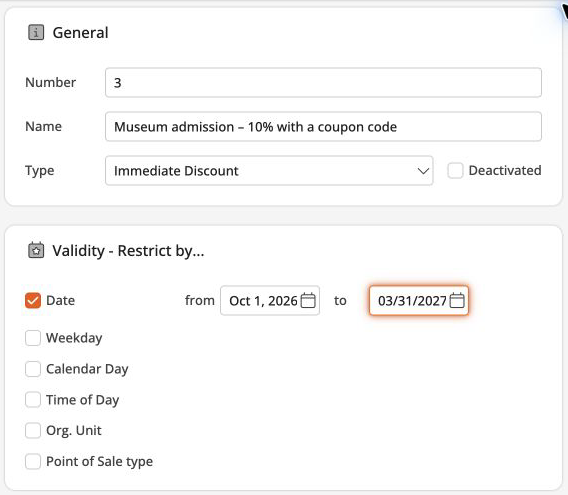
Task: Click the General section heading
Action: [x=80, y=33]
